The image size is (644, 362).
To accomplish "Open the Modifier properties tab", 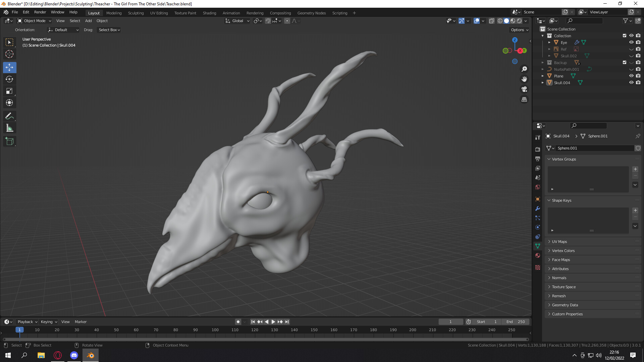I will [538, 208].
